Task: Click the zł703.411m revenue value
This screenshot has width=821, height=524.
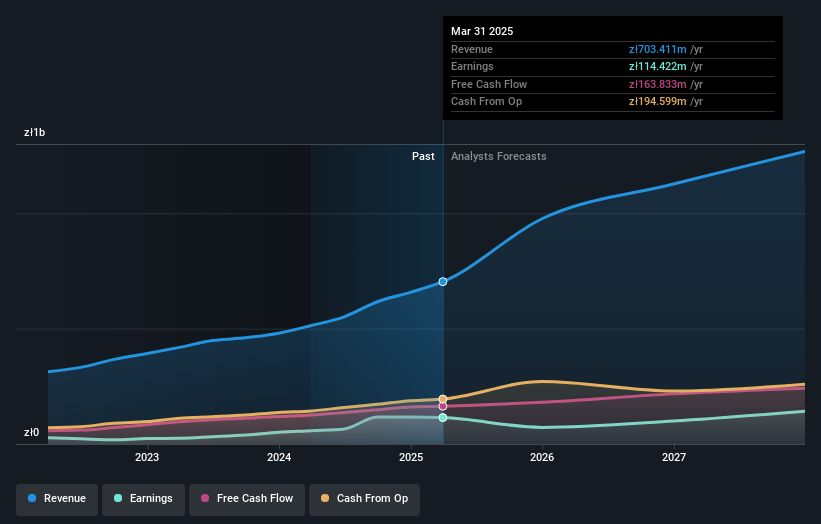Action: click(658, 49)
